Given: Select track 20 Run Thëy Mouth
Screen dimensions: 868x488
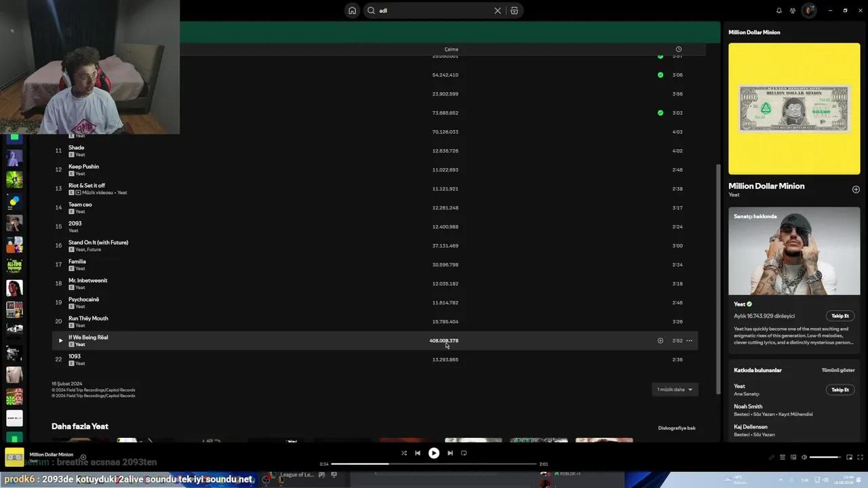Looking at the screenshot, I should point(374,322).
